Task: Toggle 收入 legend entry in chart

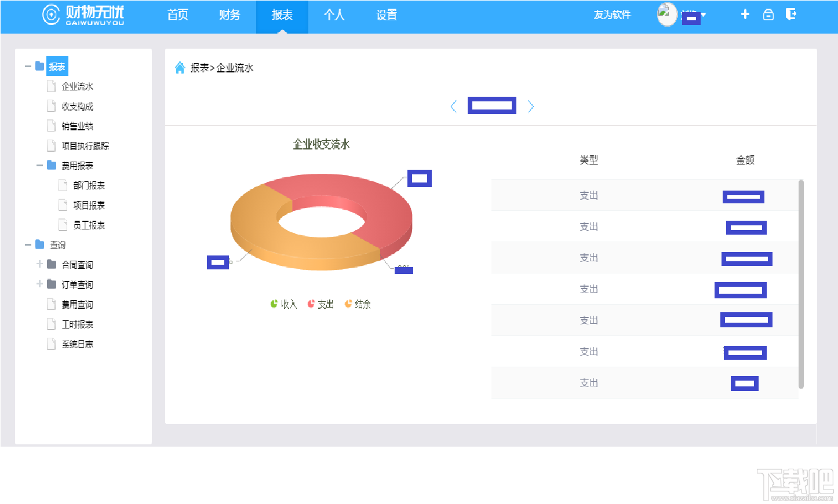Action: [283, 304]
